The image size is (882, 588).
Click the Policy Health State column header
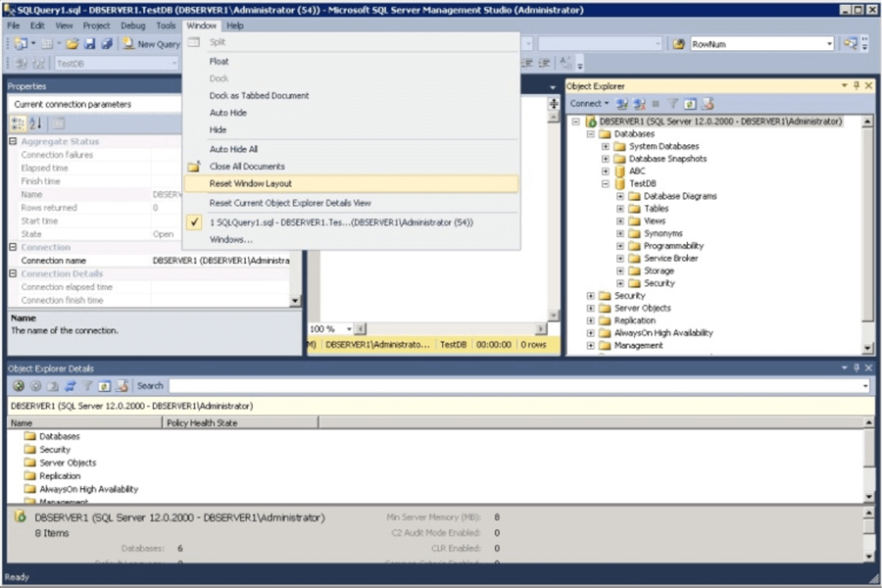tap(240, 422)
